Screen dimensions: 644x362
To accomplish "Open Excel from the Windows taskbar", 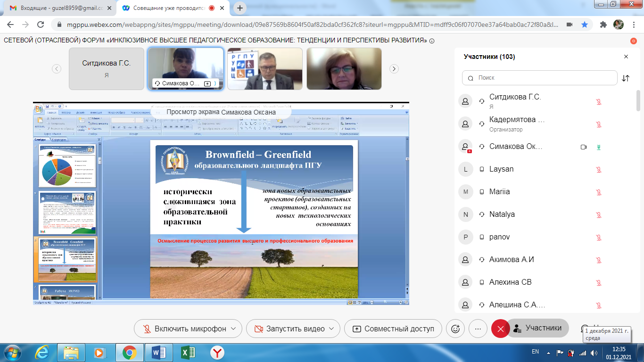I will [x=187, y=352].
